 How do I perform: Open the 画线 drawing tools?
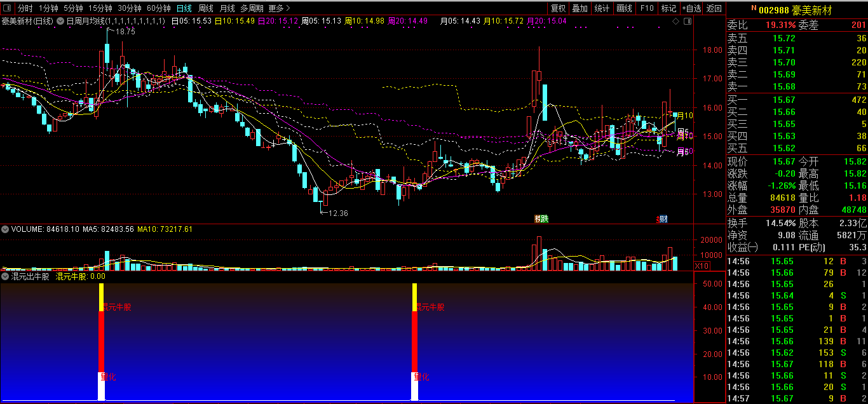pos(624,8)
